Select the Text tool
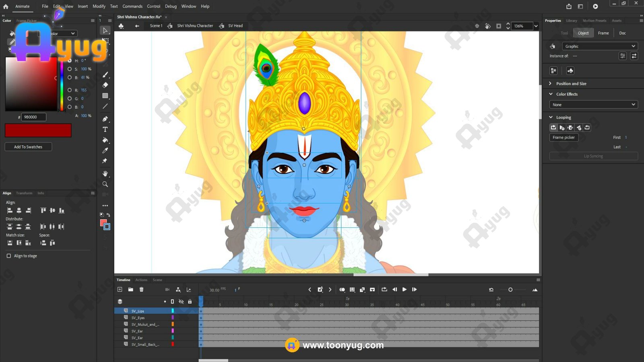Image resolution: width=644 pixels, height=362 pixels. tap(105, 129)
